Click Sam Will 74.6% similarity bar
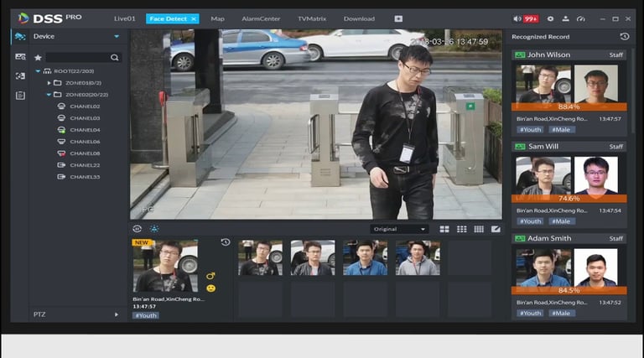The image size is (644, 358). [569, 199]
